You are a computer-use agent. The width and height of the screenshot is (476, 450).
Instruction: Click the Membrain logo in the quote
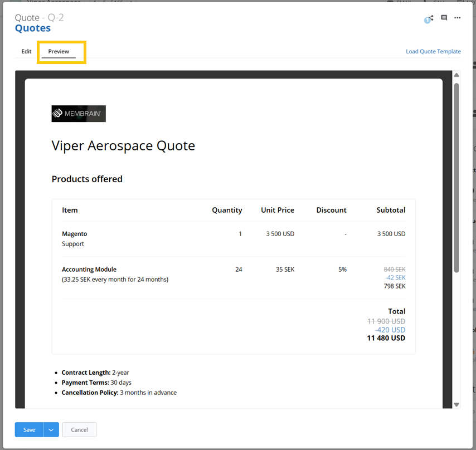coord(79,114)
